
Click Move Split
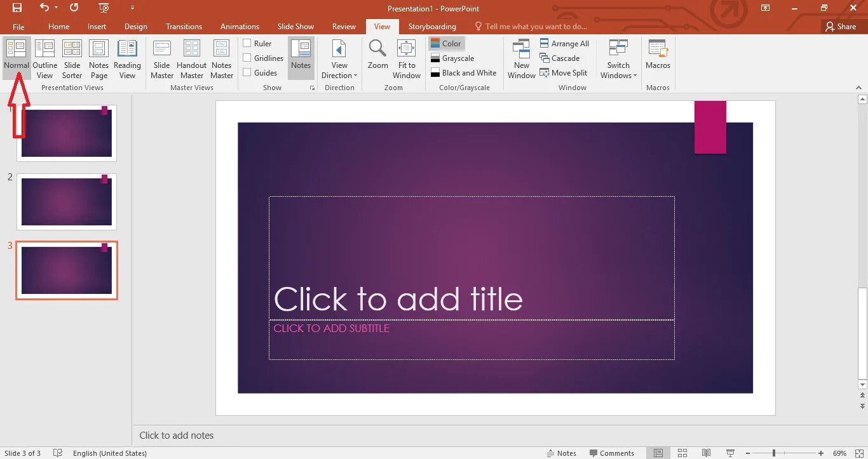coord(564,73)
